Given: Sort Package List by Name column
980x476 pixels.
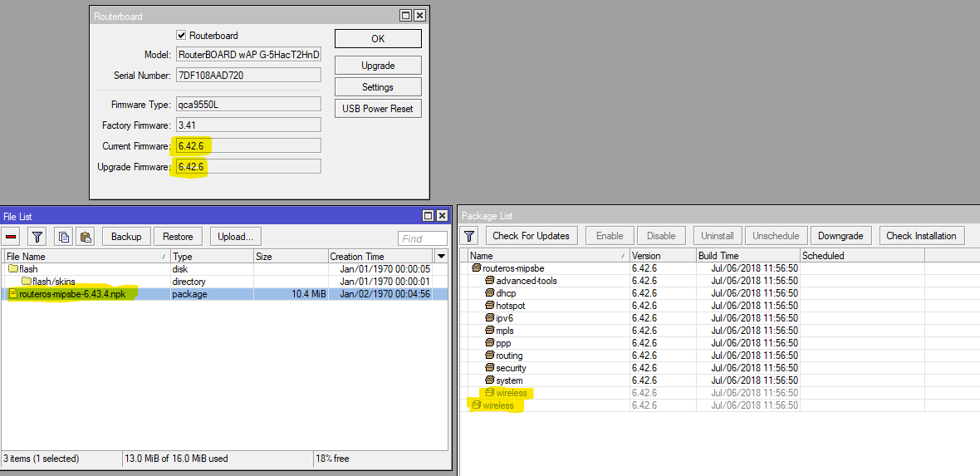Looking at the screenshot, I should point(548,256).
